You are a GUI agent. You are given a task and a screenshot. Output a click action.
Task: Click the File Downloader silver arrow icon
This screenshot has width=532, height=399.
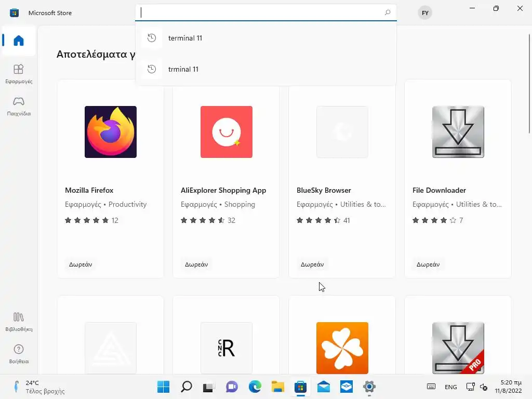pyautogui.click(x=458, y=131)
